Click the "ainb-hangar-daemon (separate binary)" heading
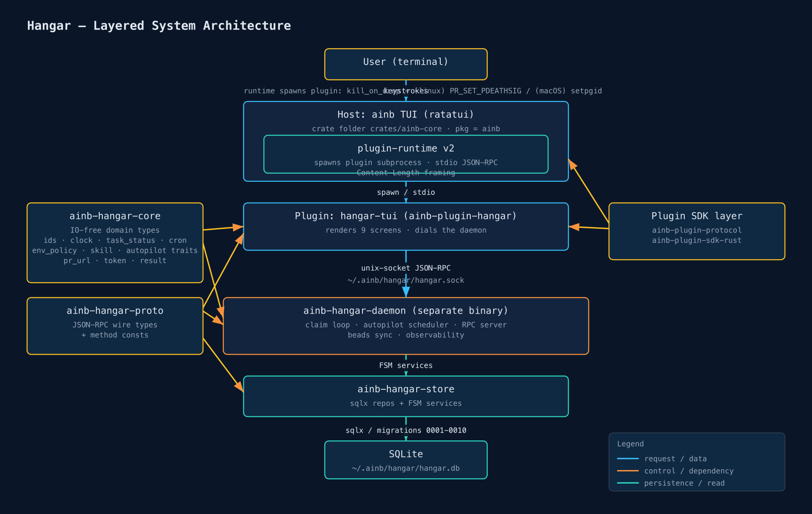The image size is (812, 514). coord(406,311)
